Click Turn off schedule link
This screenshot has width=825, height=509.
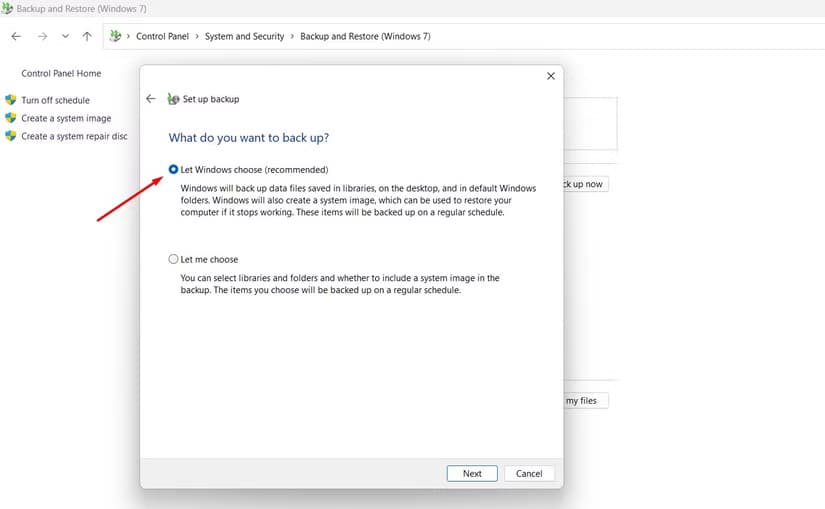(x=55, y=100)
